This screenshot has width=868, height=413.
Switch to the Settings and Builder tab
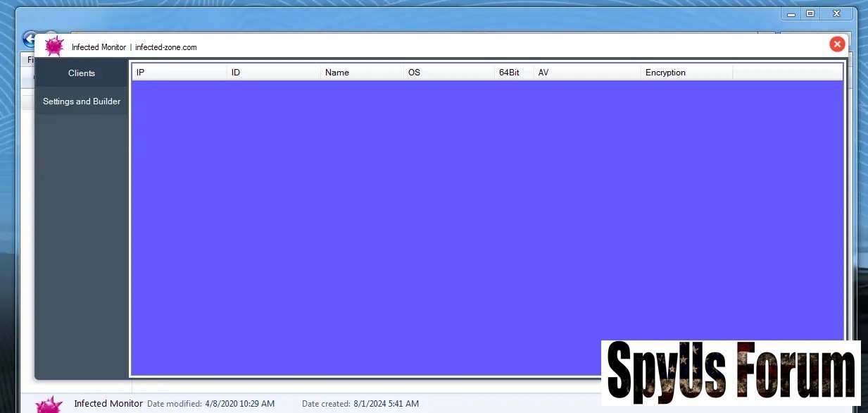click(x=82, y=101)
